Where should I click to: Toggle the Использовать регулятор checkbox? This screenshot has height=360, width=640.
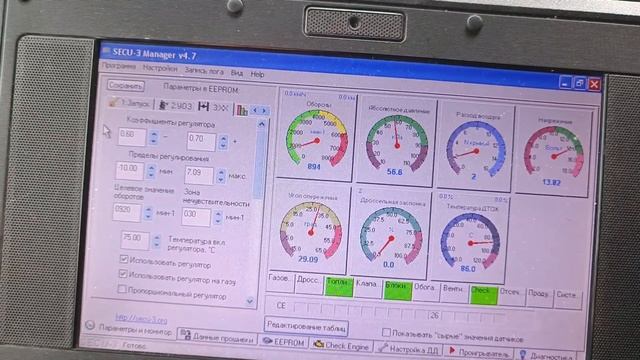pos(124,259)
